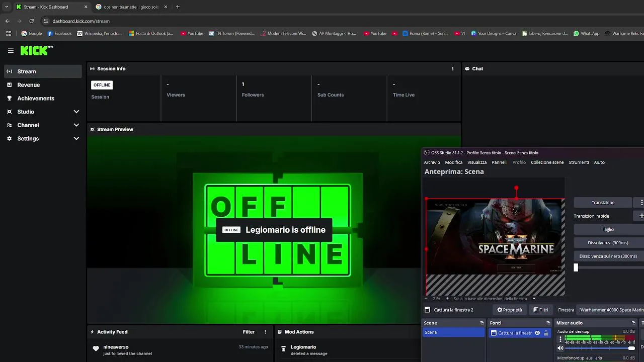Undock the OBS Scene panel
Screen dimensions: 644x362
tap(481, 323)
